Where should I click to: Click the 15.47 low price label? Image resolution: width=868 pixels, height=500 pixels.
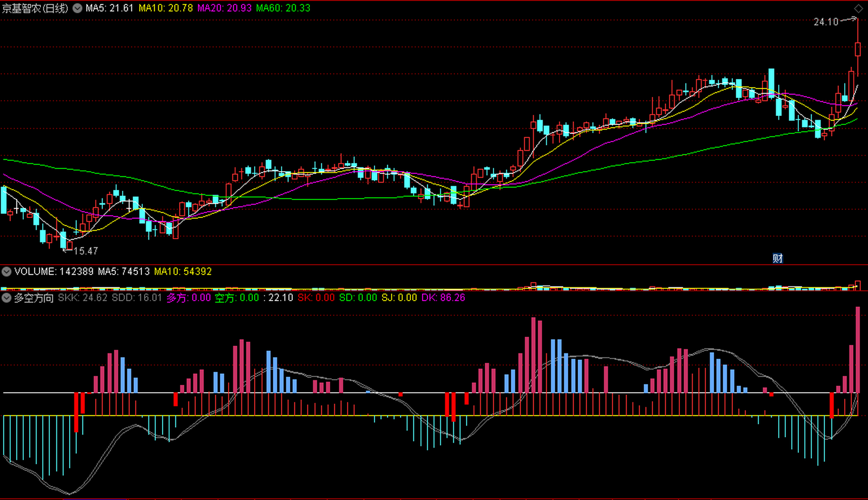(x=86, y=251)
